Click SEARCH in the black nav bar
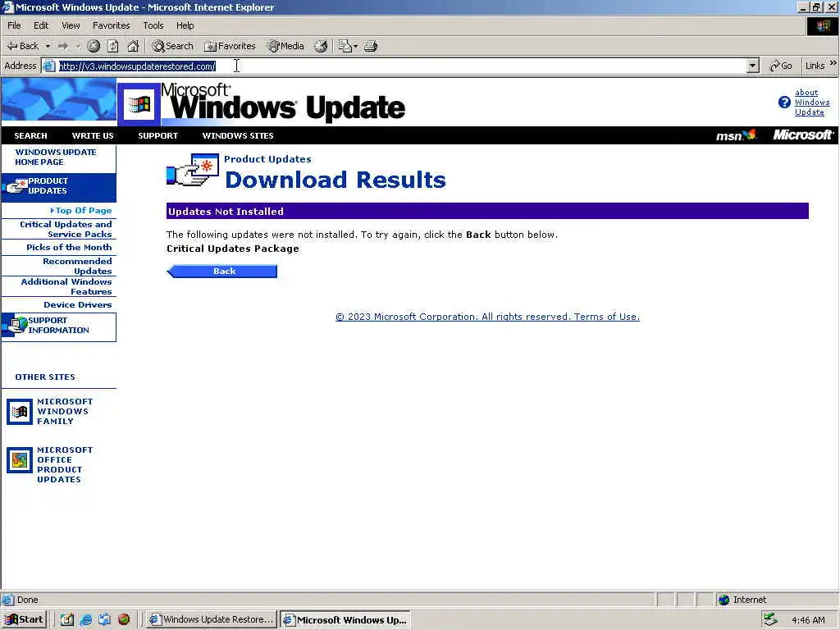 point(30,135)
